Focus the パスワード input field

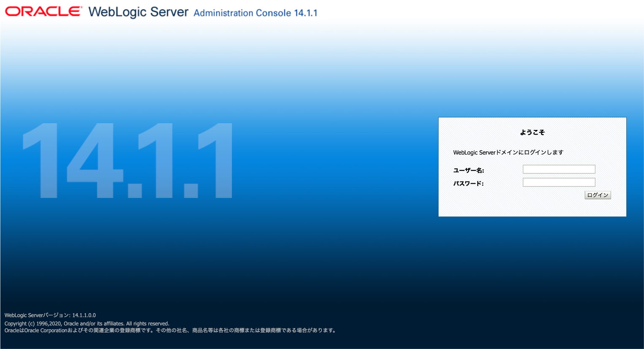coord(559,182)
